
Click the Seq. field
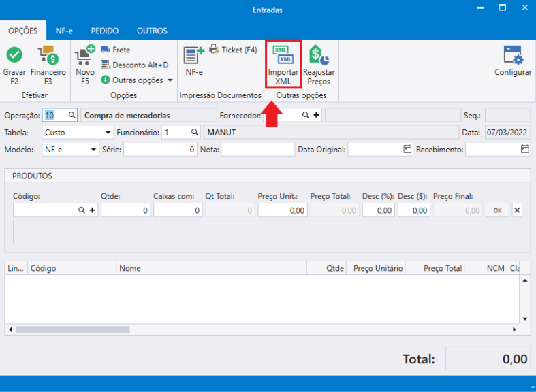[508, 116]
